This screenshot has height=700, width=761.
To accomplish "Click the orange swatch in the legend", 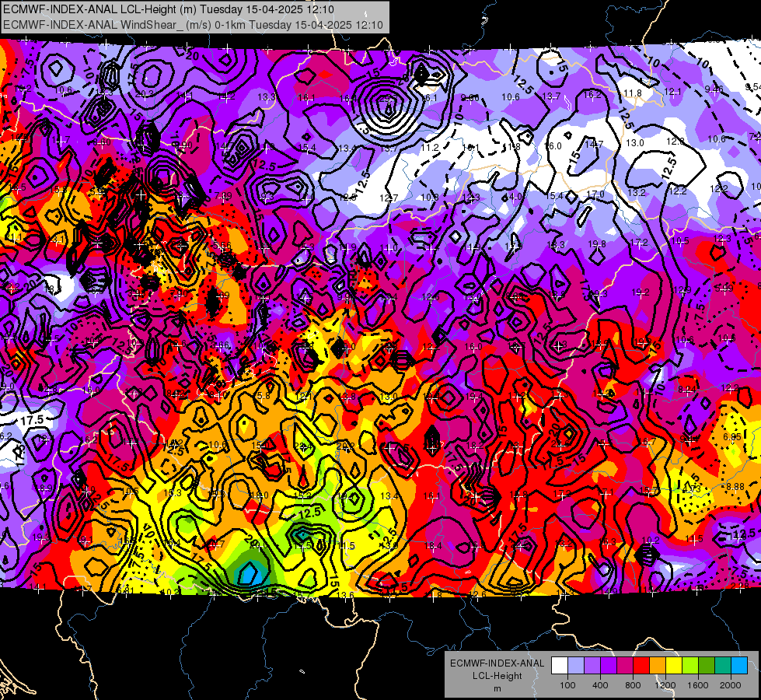I will (658, 666).
